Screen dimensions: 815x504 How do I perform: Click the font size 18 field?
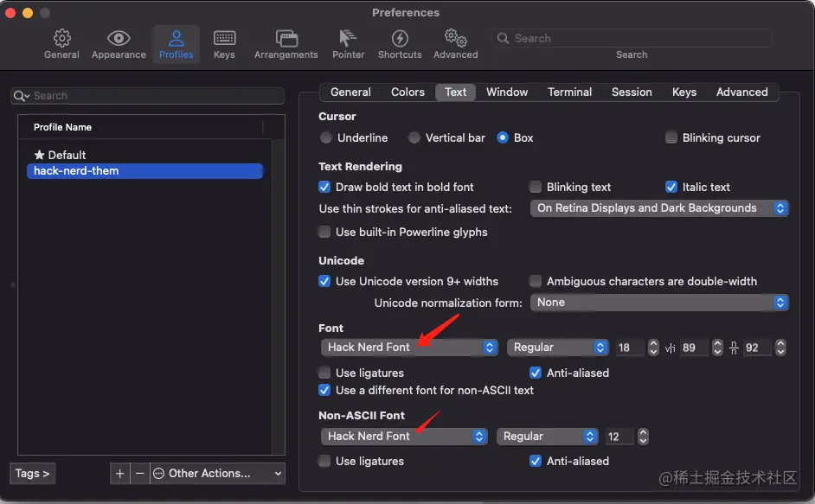tap(630, 348)
